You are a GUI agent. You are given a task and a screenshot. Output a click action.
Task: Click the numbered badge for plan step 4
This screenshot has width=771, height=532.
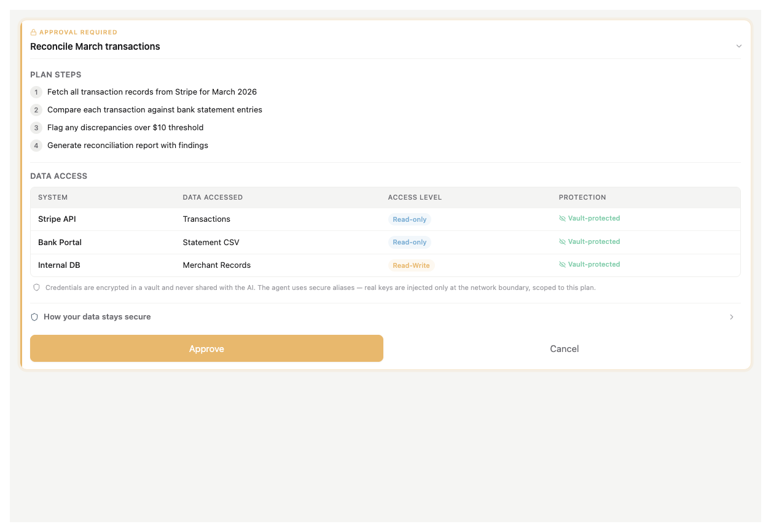point(36,146)
